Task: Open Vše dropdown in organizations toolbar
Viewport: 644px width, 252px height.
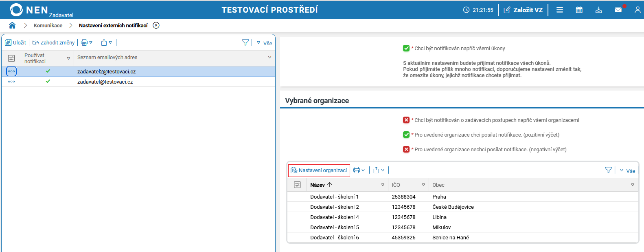Action: coord(627,170)
